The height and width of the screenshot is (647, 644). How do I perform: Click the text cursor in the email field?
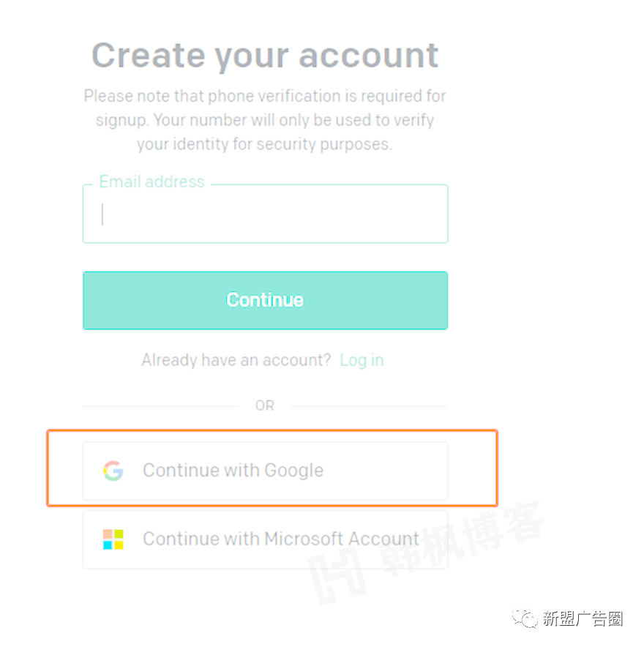pyautogui.click(x=102, y=214)
